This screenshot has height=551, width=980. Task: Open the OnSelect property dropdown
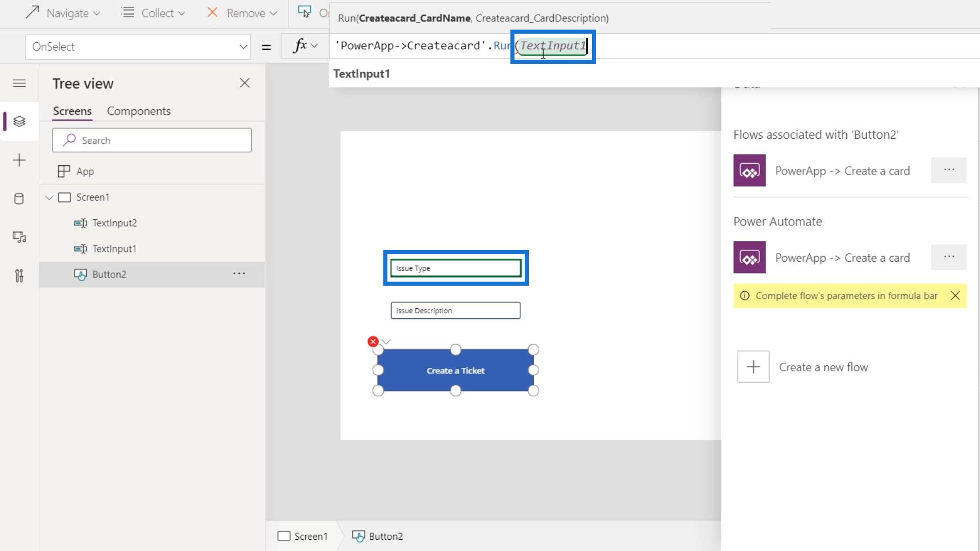[243, 47]
